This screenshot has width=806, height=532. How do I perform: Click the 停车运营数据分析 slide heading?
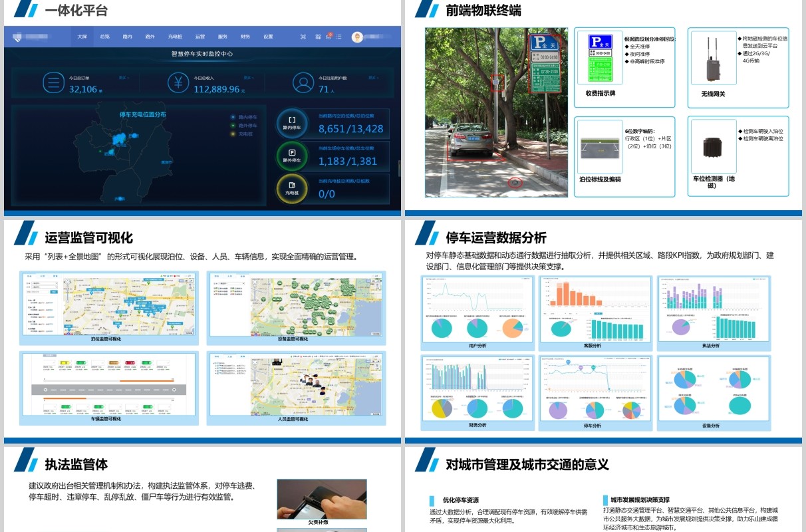pyautogui.click(x=496, y=238)
